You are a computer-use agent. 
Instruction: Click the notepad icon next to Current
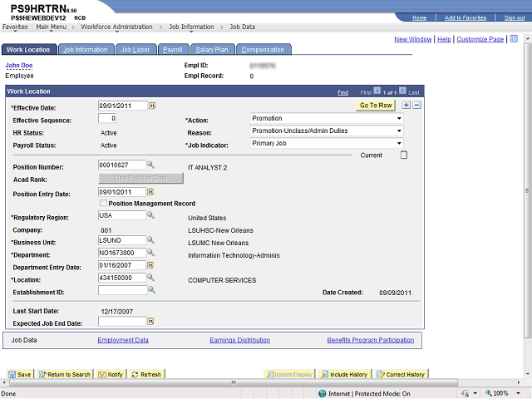point(404,155)
